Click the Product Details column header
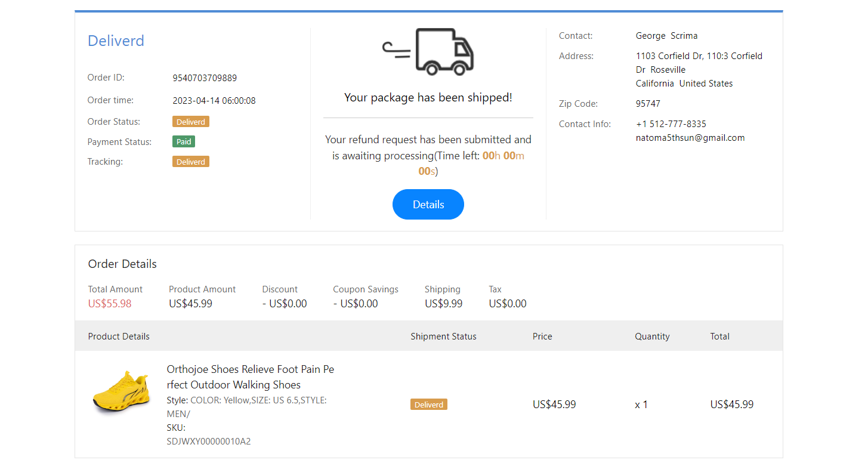Image resolution: width=868 pixels, height=463 pixels. [119, 337]
